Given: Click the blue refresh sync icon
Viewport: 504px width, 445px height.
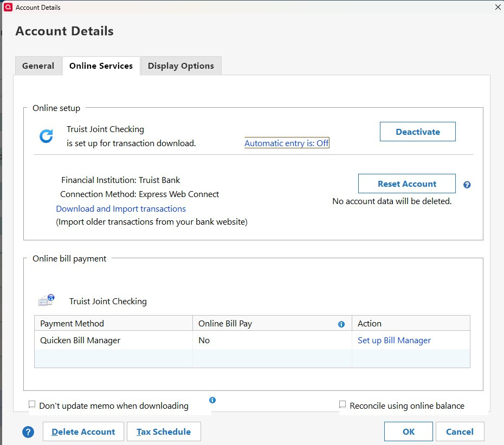Looking at the screenshot, I should click(x=47, y=136).
